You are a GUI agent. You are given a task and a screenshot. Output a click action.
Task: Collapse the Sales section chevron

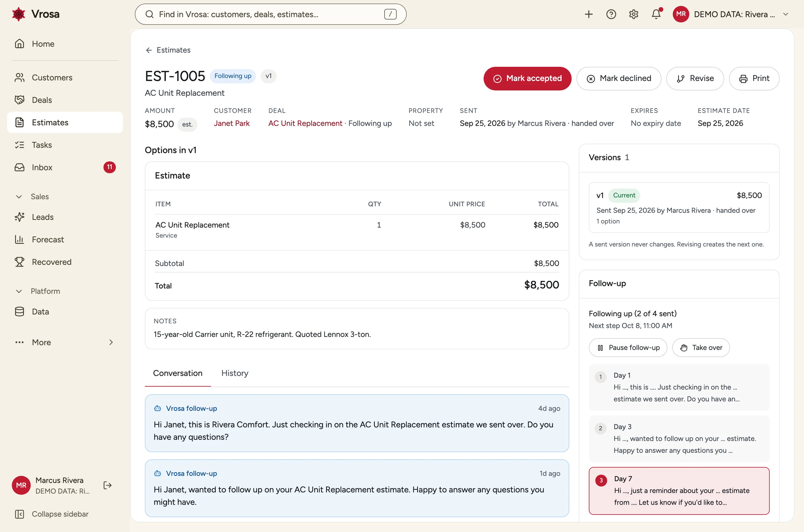point(19,197)
